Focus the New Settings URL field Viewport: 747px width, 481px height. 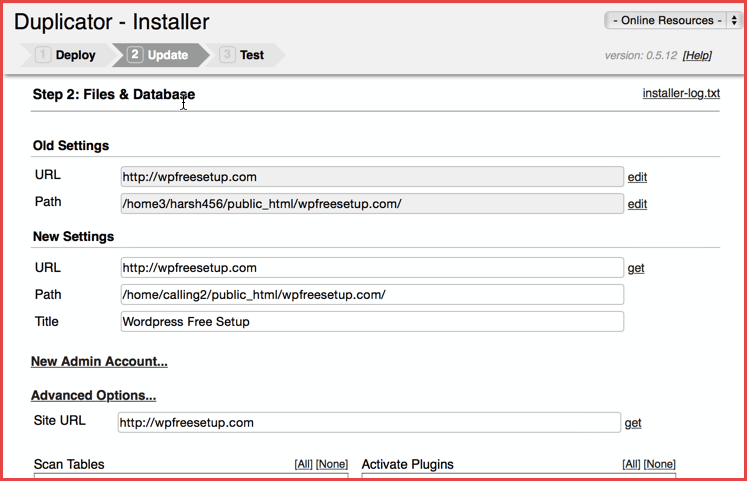pos(372,268)
